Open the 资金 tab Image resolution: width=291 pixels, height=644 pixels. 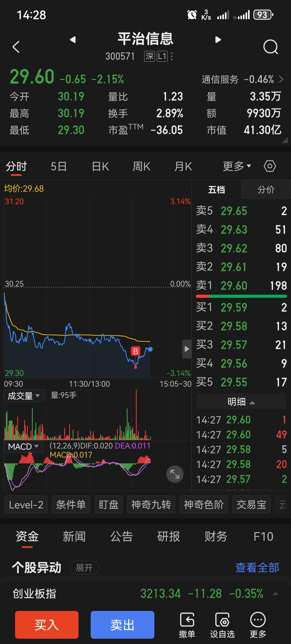pos(27,536)
